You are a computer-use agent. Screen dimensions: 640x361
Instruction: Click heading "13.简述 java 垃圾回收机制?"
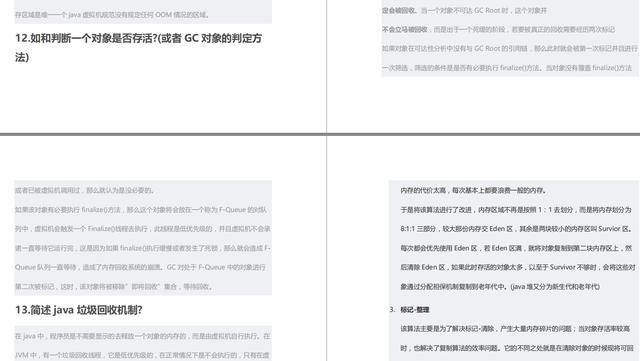[x=79, y=310]
